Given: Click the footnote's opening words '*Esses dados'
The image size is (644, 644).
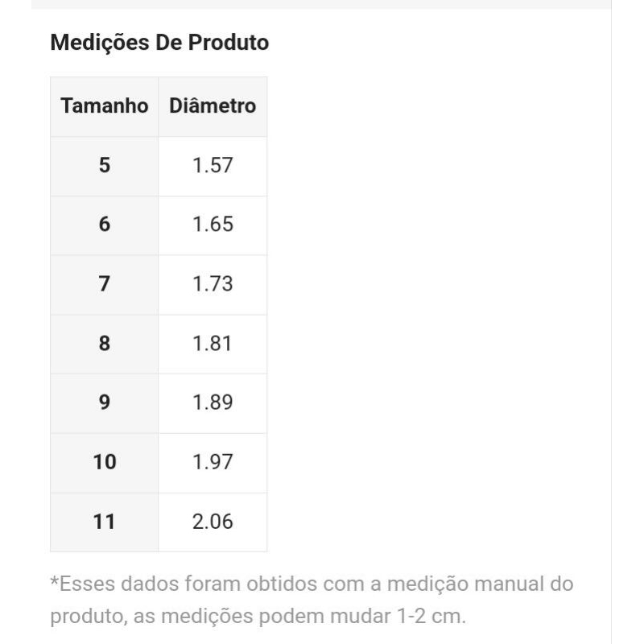Looking at the screenshot, I should point(103,584).
